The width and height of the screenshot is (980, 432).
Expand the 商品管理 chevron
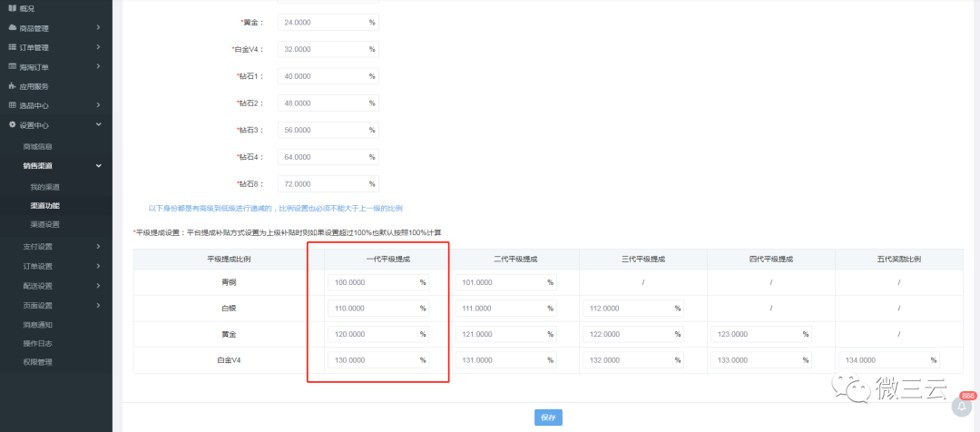coord(99,27)
